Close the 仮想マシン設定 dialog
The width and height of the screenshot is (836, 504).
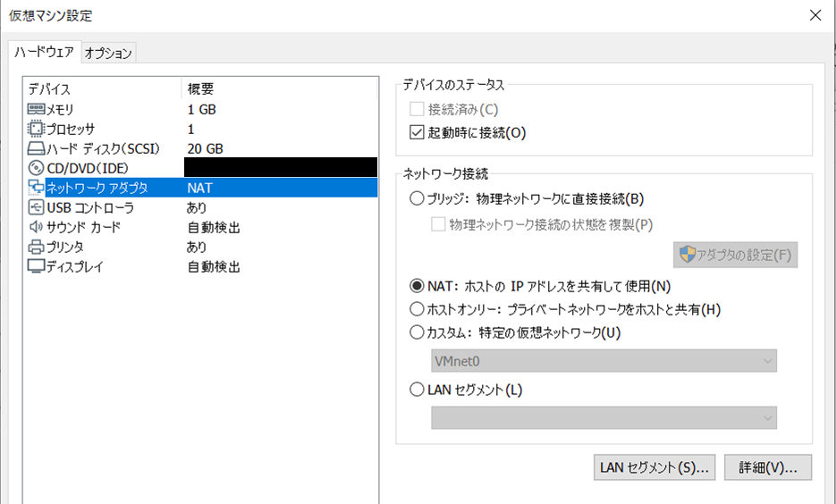tap(815, 15)
